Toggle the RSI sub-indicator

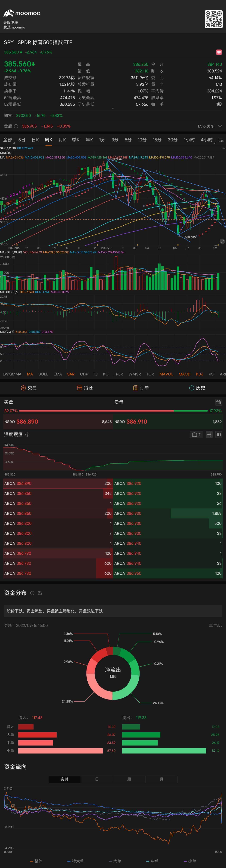pyautogui.click(x=212, y=374)
